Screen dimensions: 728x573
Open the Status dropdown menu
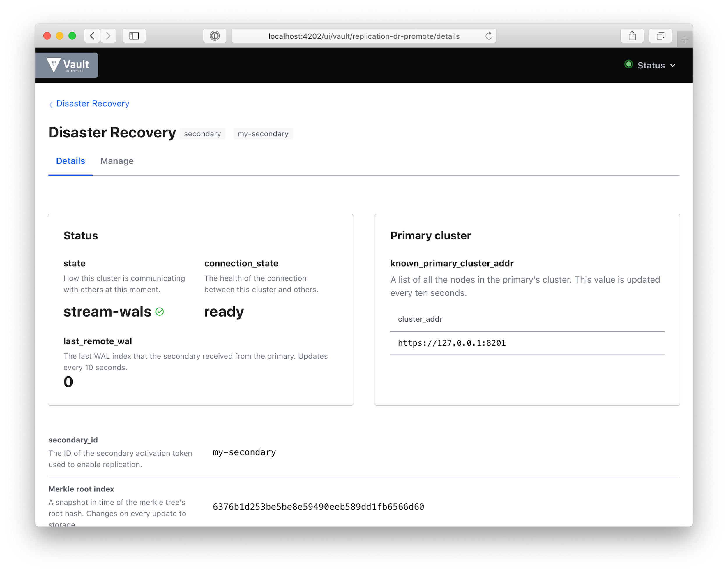pos(651,65)
